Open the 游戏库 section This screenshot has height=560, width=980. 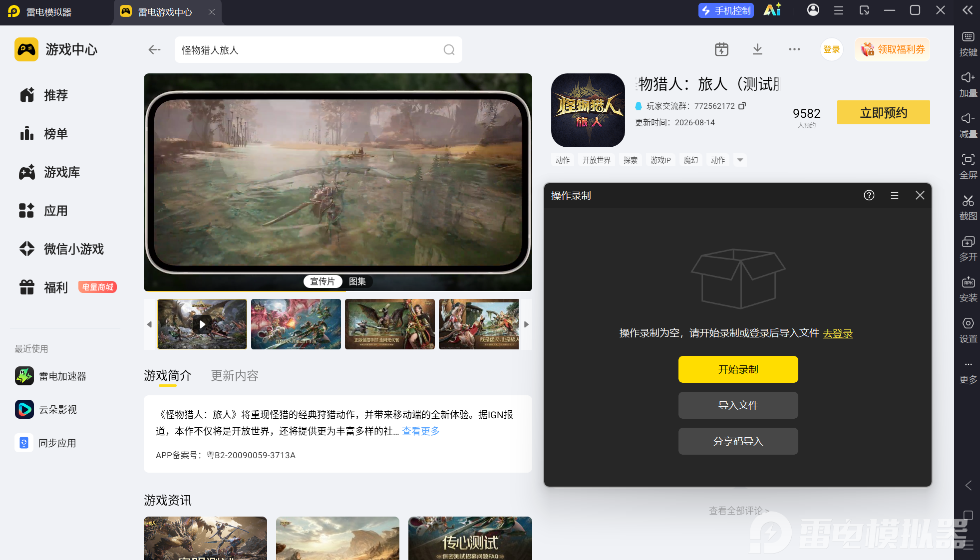tap(49, 172)
